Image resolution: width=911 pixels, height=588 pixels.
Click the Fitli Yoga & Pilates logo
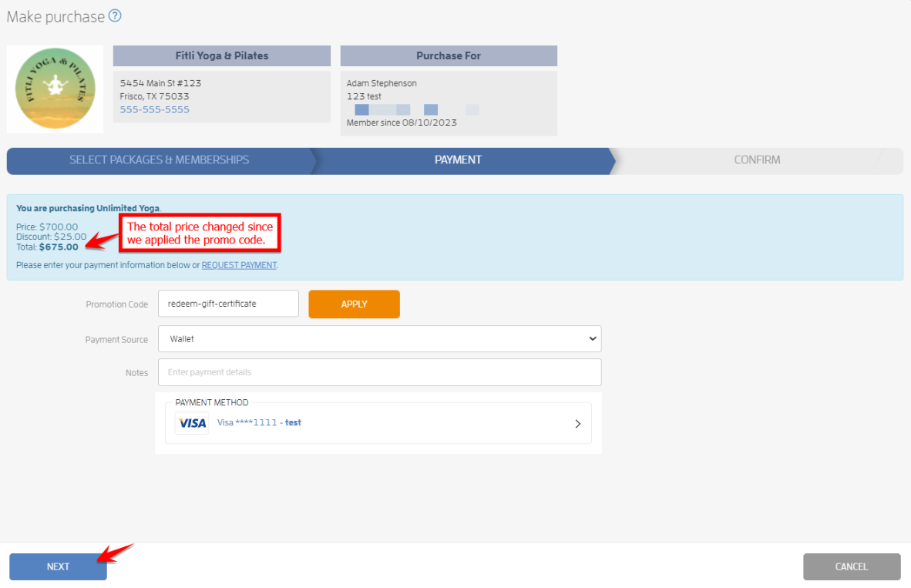point(55,89)
